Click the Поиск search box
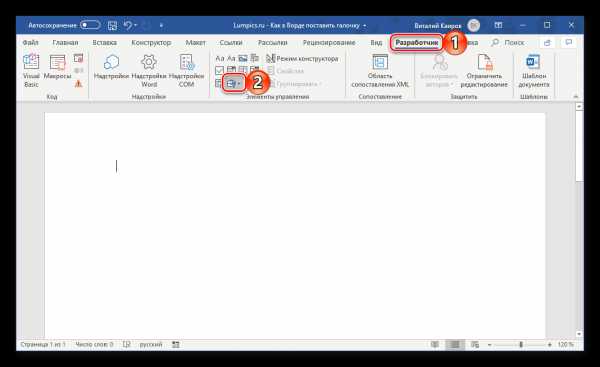This screenshot has height=367, width=600. pos(508,42)
